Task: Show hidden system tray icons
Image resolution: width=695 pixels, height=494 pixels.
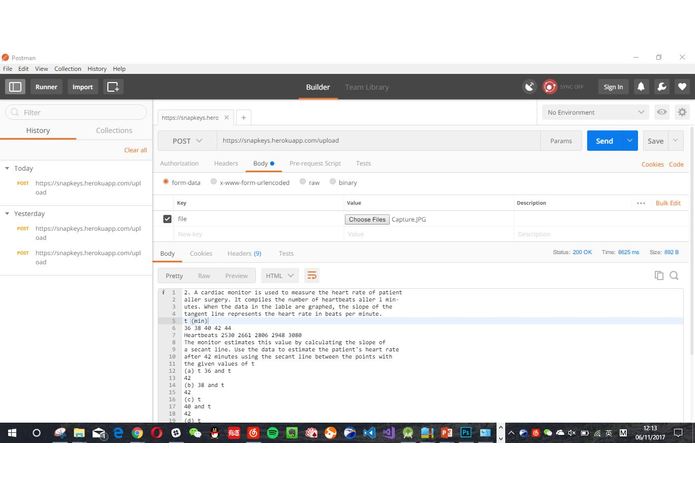Action: tap(511, 433)
